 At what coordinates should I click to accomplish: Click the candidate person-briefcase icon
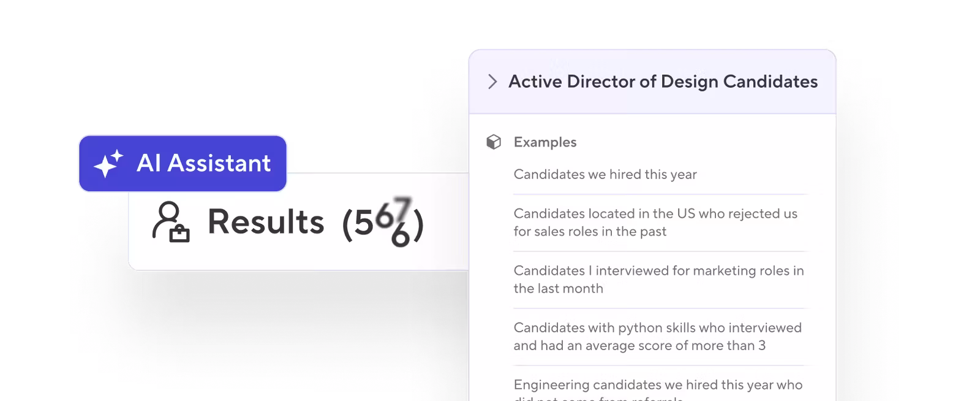click(170, 221)
